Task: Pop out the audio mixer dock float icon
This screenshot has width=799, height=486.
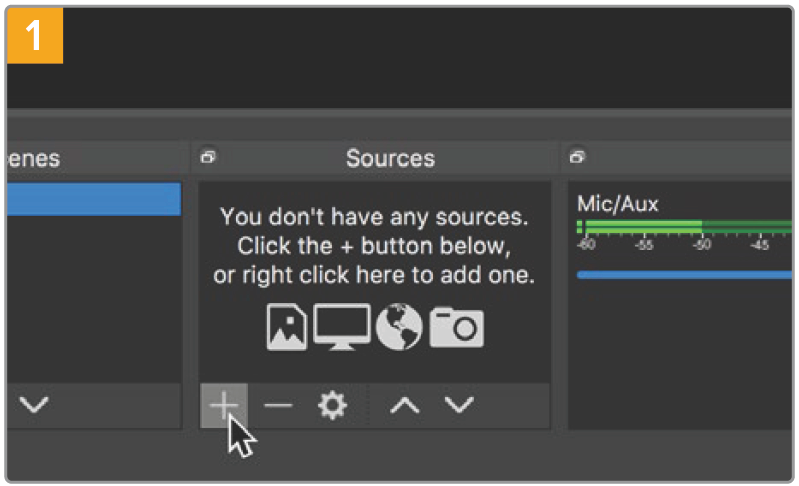Action: click(x=577, y=157)
